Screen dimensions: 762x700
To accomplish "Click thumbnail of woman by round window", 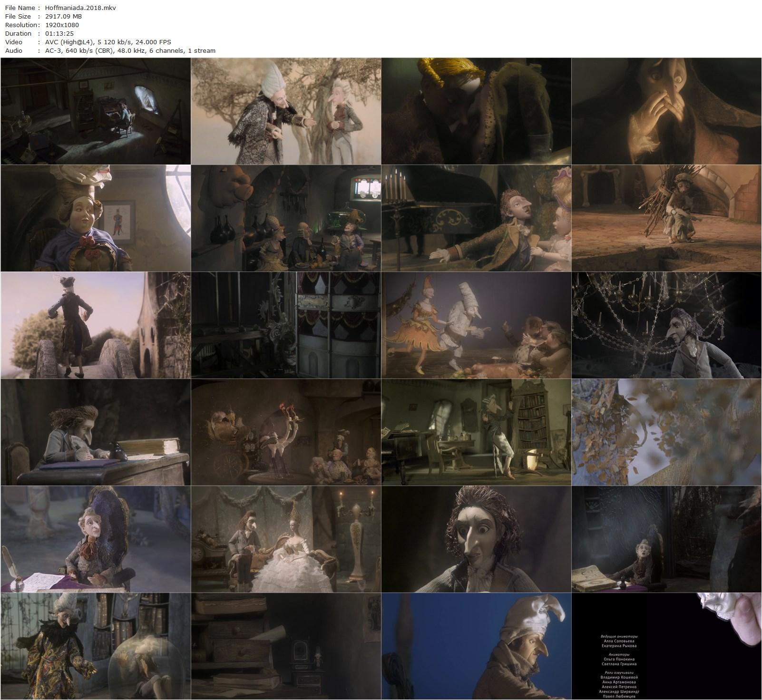I will (96, 218).
